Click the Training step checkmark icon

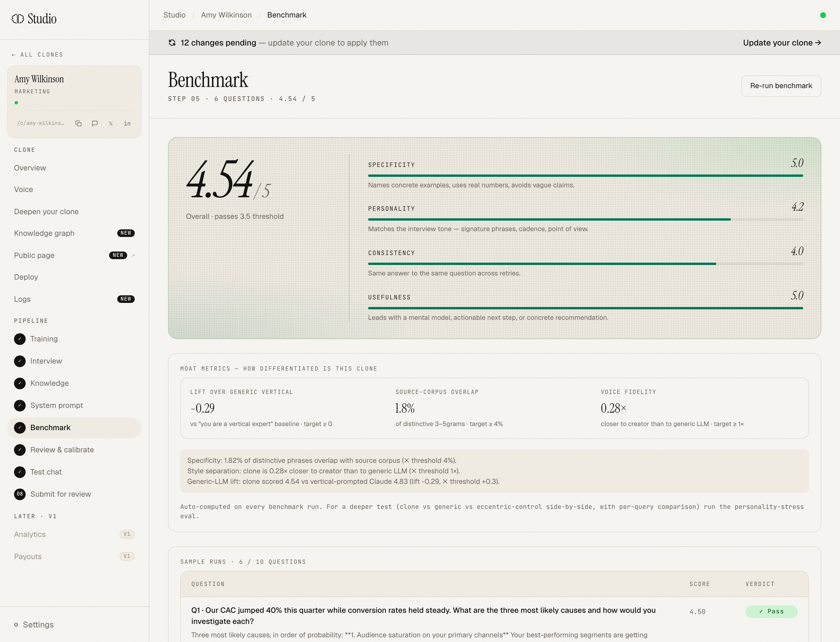(x=20, y=339)
